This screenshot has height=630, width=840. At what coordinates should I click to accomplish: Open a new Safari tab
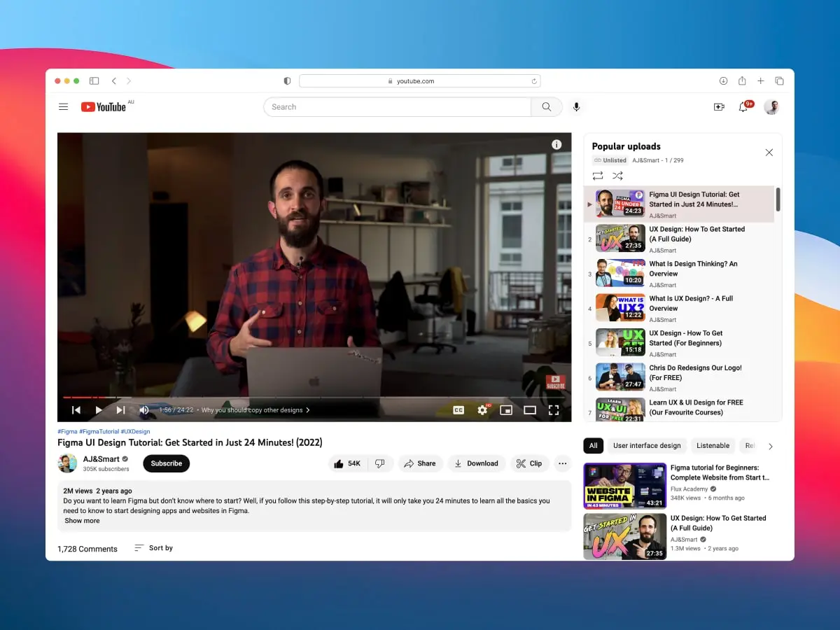coord(761,81)
